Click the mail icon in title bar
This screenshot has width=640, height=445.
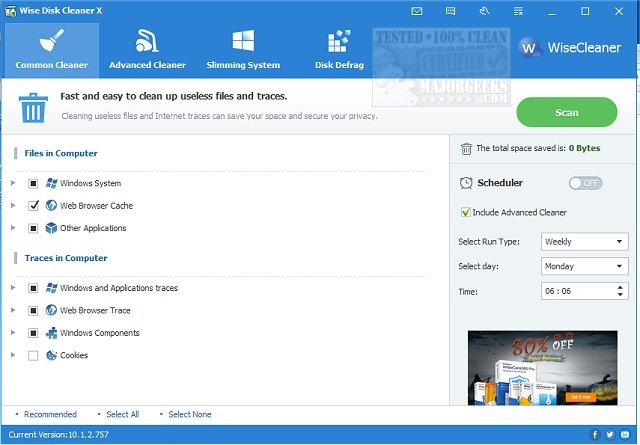click(x=417, y=11)
